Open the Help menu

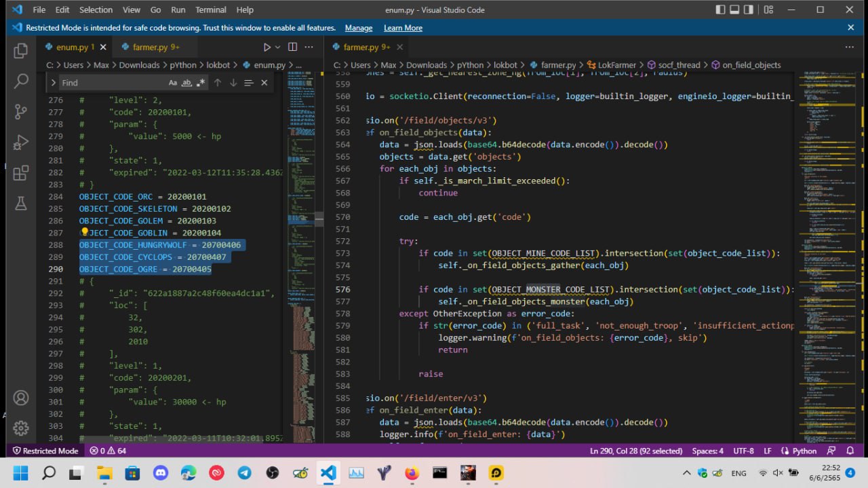[245, 10]
